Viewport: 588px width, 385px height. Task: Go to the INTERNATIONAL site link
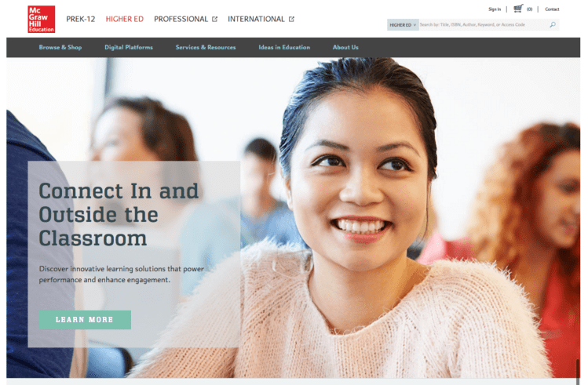pyautogui.click(x=256, y=19)
